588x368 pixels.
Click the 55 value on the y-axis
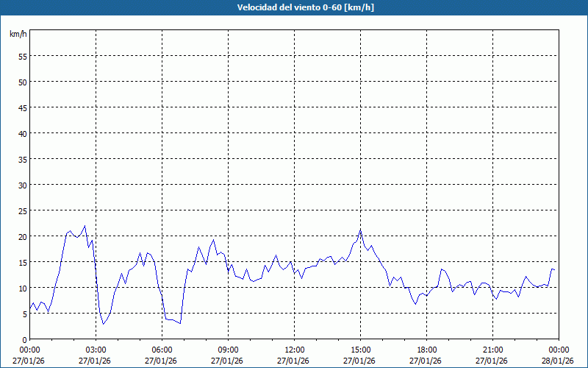(x=22, y=56)
